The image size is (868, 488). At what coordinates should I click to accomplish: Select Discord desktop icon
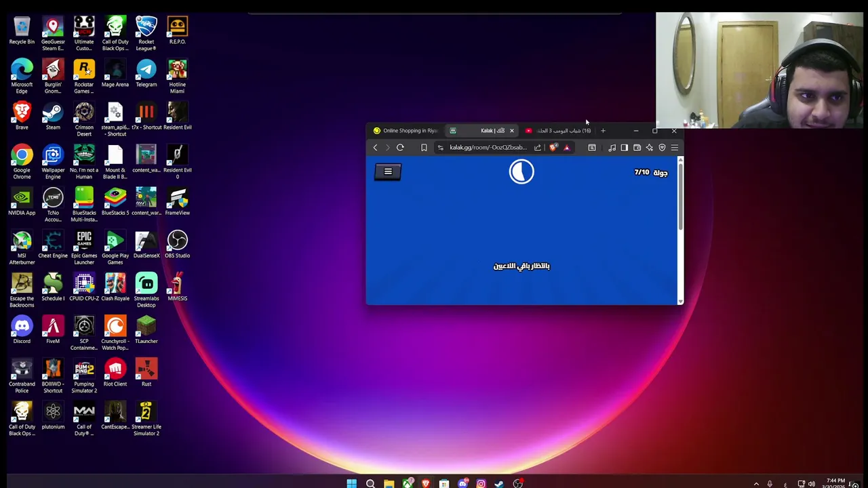pos(22,330)
